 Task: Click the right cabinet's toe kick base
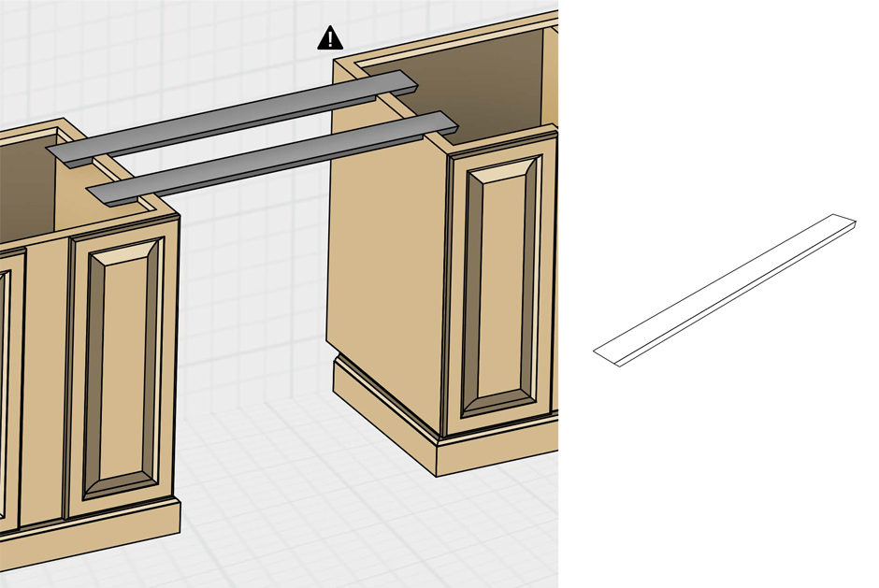click(x=496, y=456)
